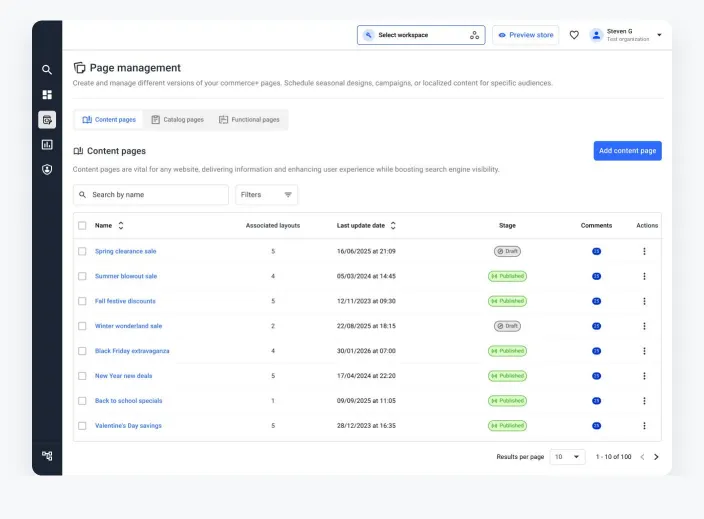This screenshot has width=704, height=519.
Task: Open the user shield sidebar icon
Action: (47, 169)
